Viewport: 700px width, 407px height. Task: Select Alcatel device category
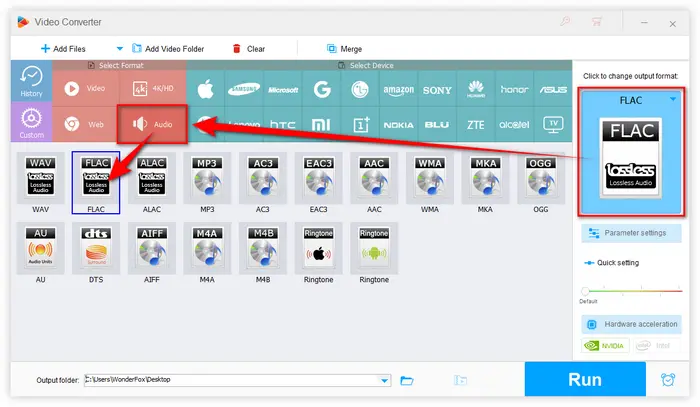pyautogui.click(x=514, y=125)
